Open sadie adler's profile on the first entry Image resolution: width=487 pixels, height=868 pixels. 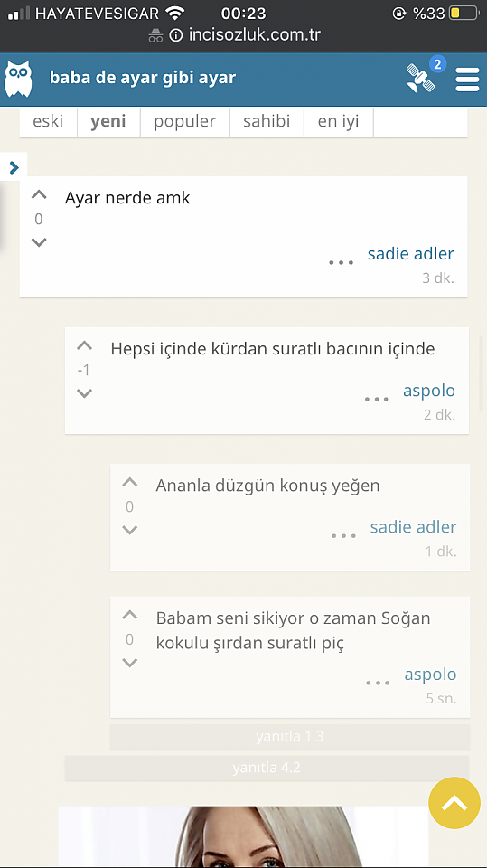pos(410,253)
